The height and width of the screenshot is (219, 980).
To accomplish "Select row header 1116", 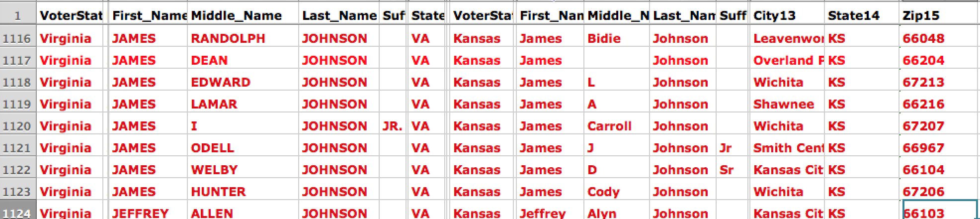I will (x=17, y=38).
